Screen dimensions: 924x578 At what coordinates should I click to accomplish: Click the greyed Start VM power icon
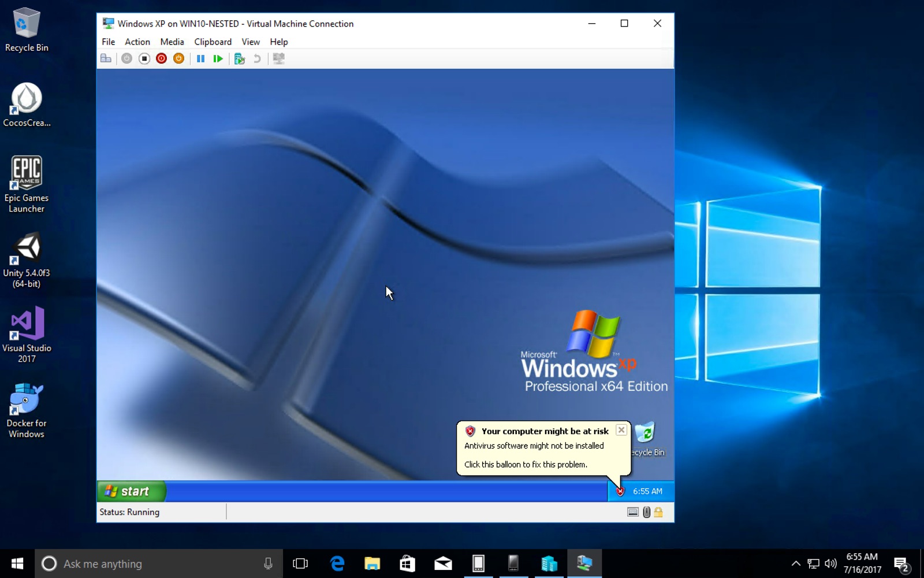point(126,58)
